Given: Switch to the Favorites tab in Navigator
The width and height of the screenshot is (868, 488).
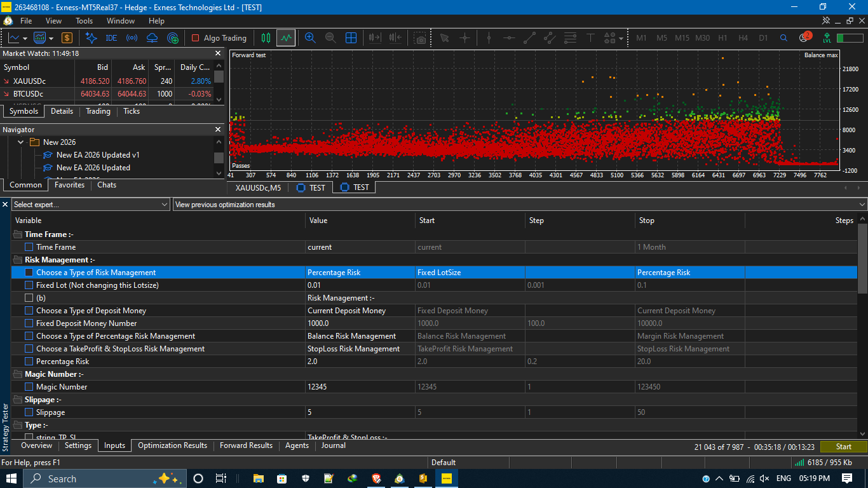Looking at the screenshot, I should pyautogui.click(x=70, y=185).
